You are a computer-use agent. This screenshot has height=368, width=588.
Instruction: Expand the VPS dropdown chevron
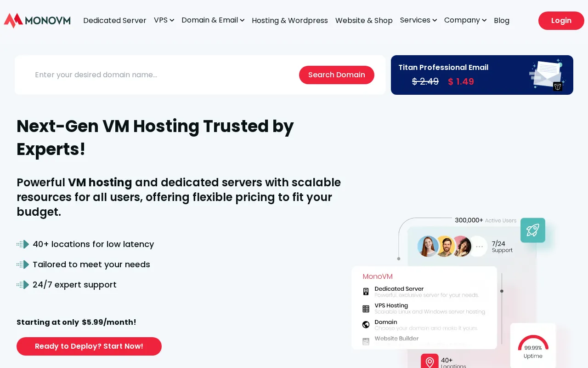click(x=172, y=20)
